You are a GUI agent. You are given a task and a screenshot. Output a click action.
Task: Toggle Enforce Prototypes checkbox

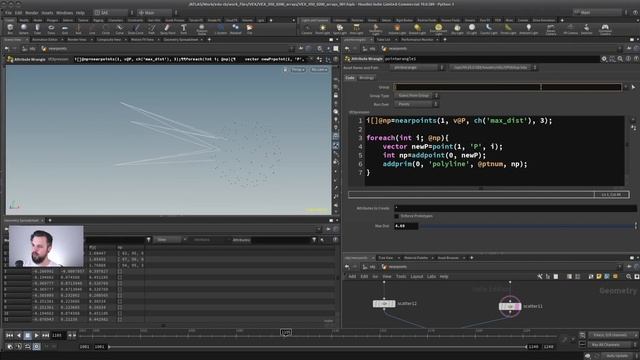[396, 216]
